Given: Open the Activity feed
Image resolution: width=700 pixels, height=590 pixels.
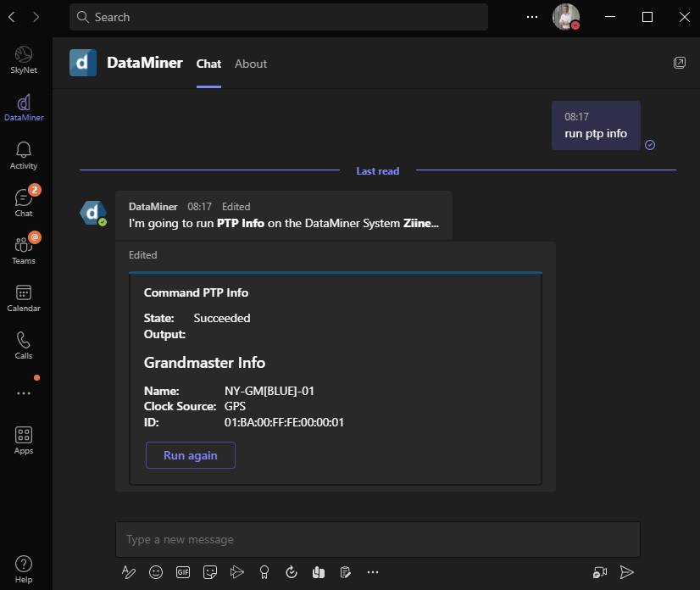Looking at the screenshot, I should [24, 155].
